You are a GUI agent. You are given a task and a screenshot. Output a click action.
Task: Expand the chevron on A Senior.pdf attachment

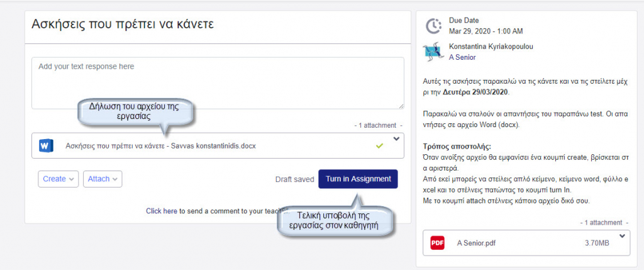coord(622,236)
